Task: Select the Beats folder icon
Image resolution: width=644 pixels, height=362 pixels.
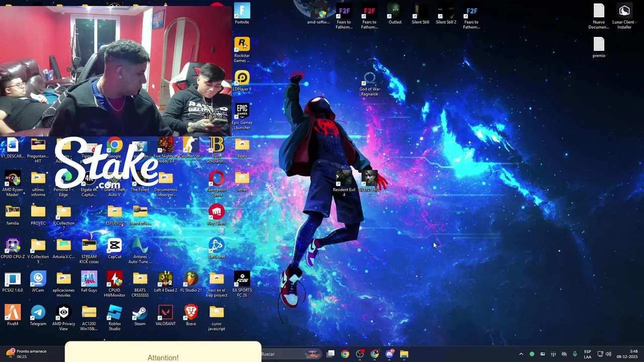Action: tap(242, 148)
